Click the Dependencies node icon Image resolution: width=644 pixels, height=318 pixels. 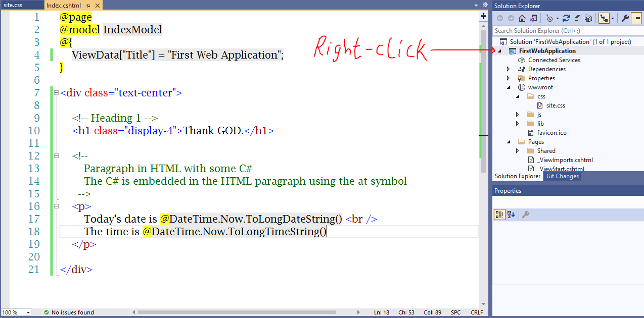[522, 69]
